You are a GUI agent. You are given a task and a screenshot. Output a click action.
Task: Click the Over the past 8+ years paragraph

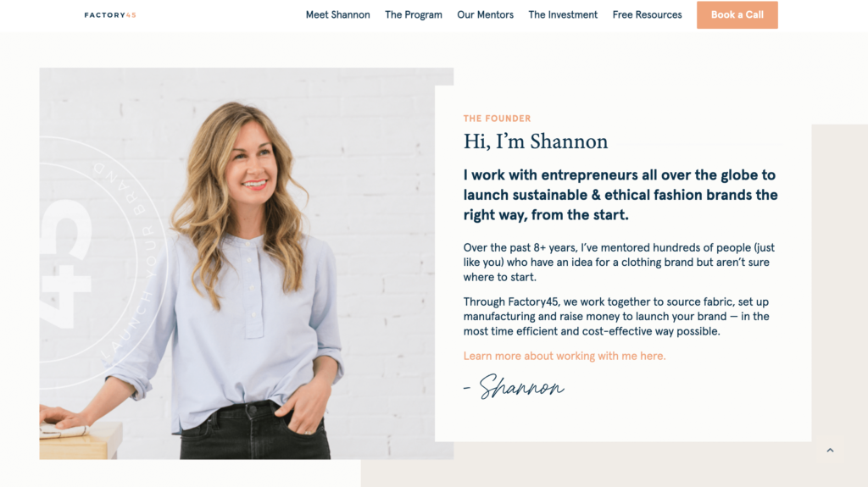[x=619, y=263]
